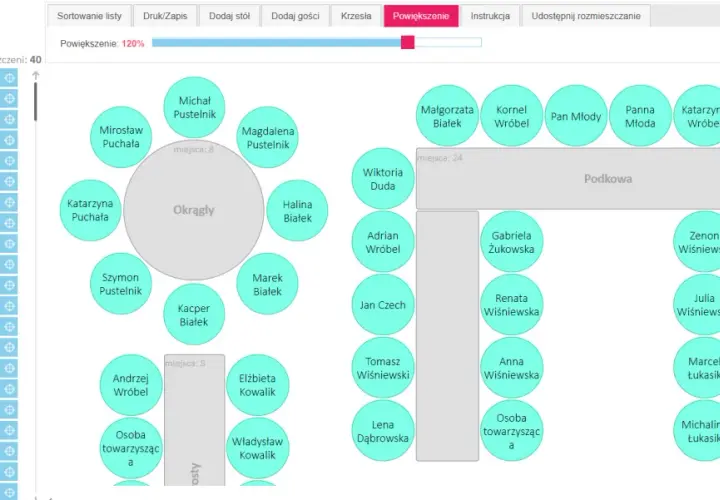720x500 pixels.
Task: Select guest seat Marek Białek
Action: coord(267,284)
